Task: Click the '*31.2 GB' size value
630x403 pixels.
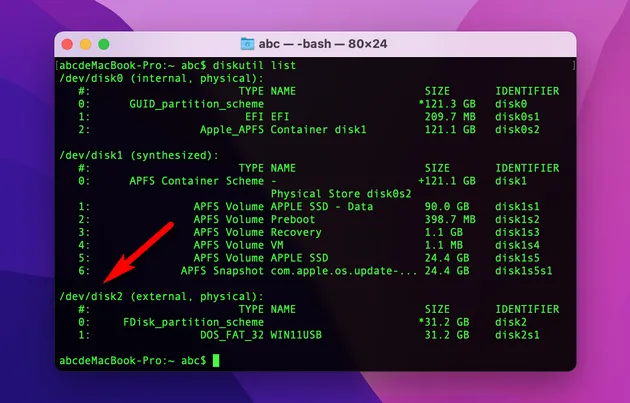Action: point(444,323)
